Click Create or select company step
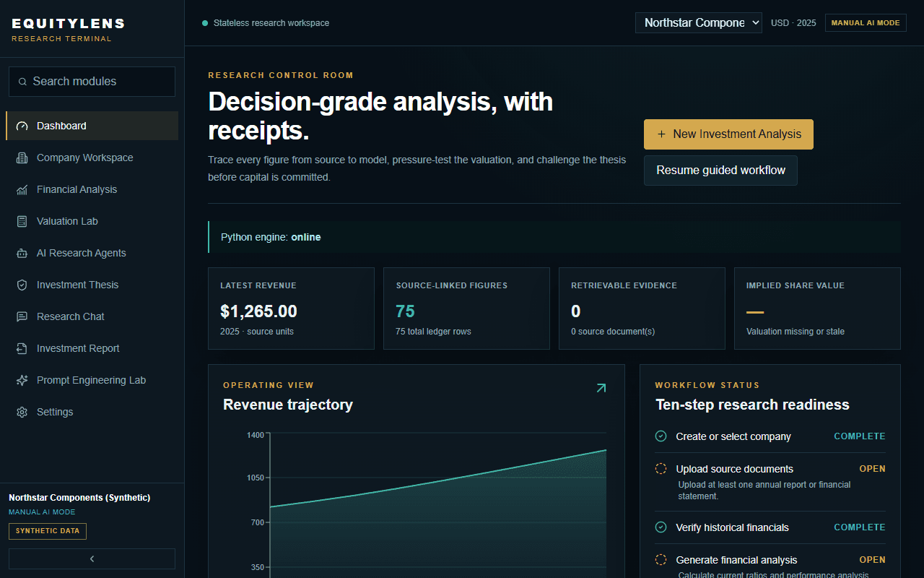924x578 pixels. point(770,436)
